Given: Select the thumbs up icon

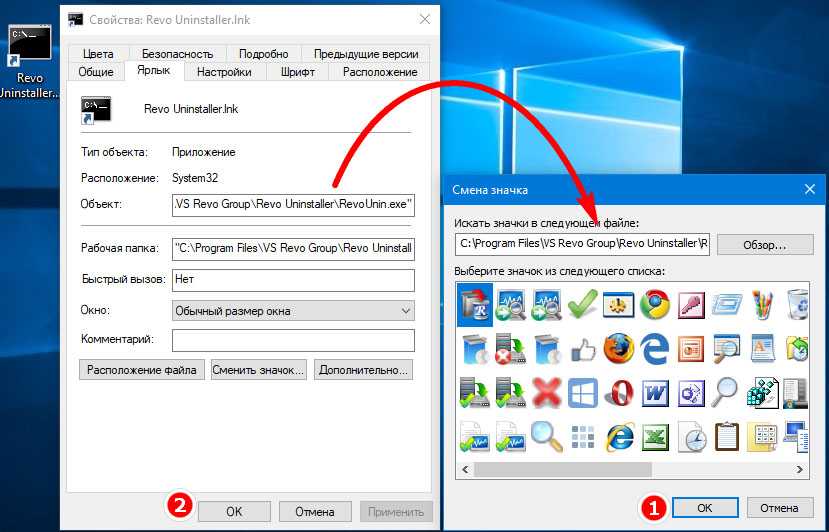Looking at the screenshot, I should click(582, 349).
